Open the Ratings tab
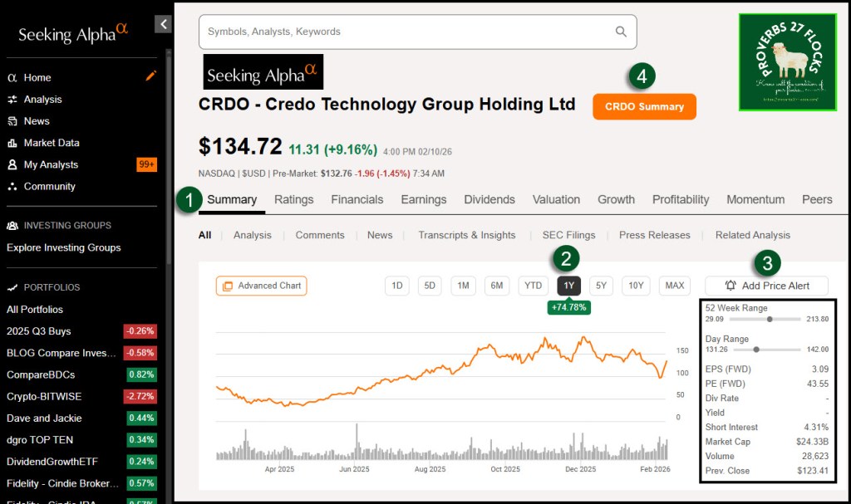The height and width of the screenshot is (504, 851). pyautogui.click(x=294, y=199)
